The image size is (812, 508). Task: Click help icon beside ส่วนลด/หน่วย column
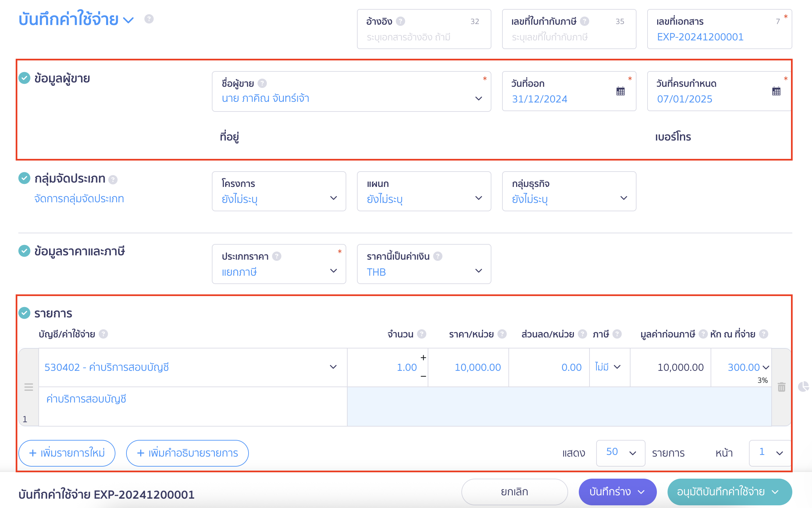coord(582,334)
